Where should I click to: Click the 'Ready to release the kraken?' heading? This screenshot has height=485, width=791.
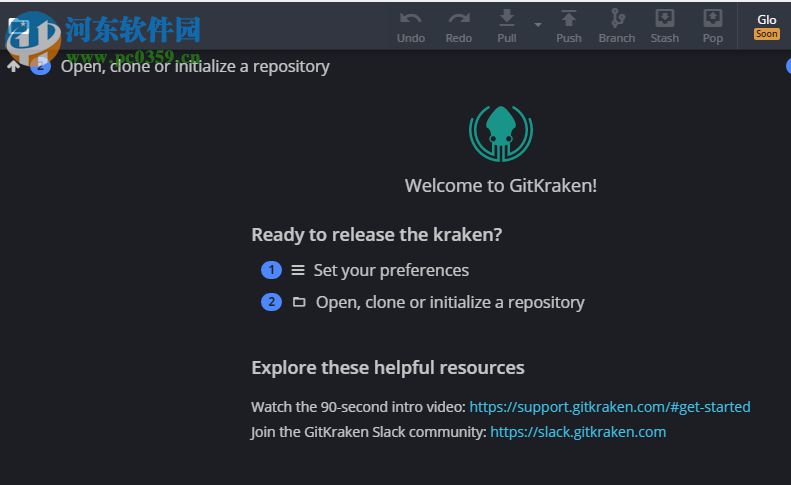377,235
